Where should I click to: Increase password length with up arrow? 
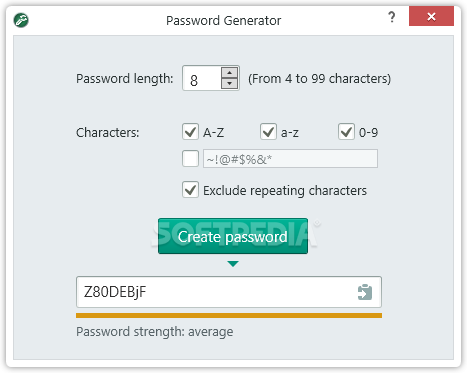230,73
